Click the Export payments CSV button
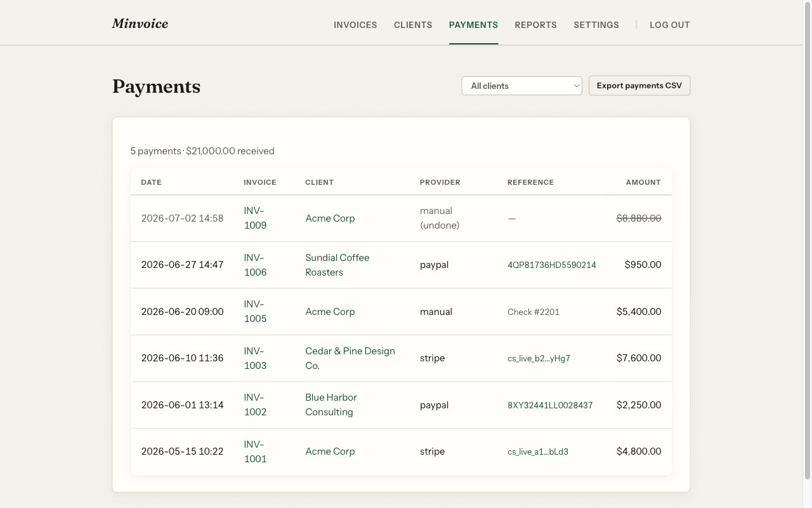The image size is (812, 508). coord(639,86)
